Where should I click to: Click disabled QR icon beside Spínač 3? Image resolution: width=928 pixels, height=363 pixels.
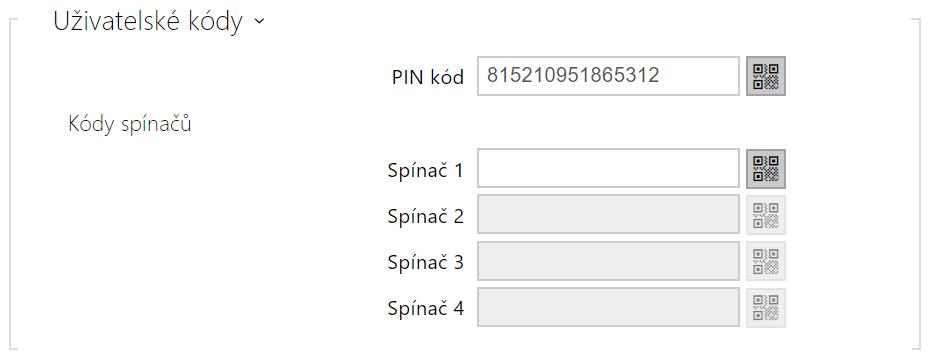[x=766, y=261]
